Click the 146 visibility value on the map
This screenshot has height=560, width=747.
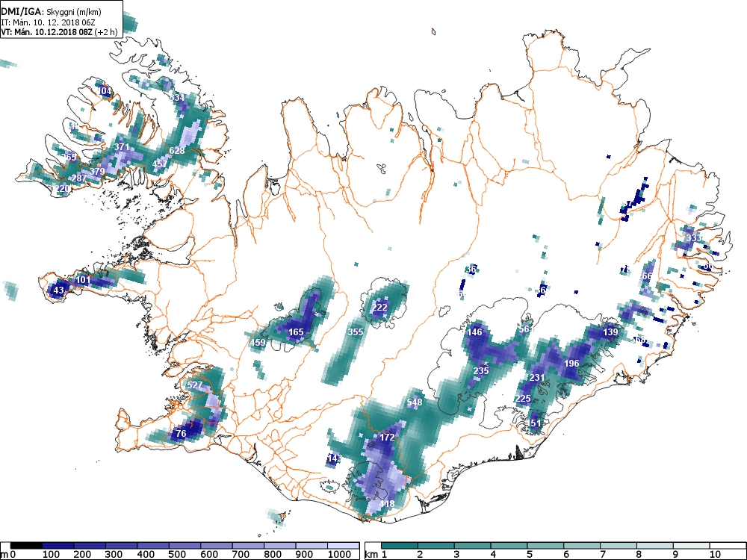tap(474, 332)
